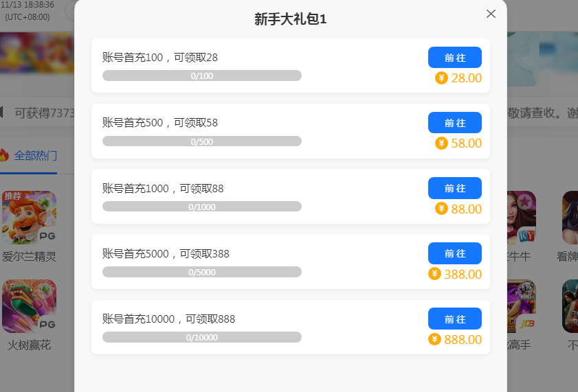Click the flame icon next to 全部热门
The image size is (578, 392).
tap(3, 155)
